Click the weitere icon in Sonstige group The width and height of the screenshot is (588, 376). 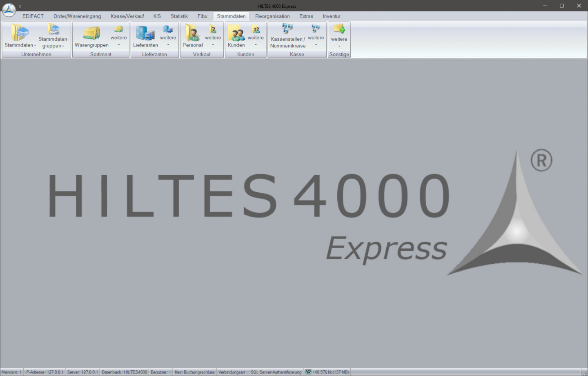(x=339, y=29)
